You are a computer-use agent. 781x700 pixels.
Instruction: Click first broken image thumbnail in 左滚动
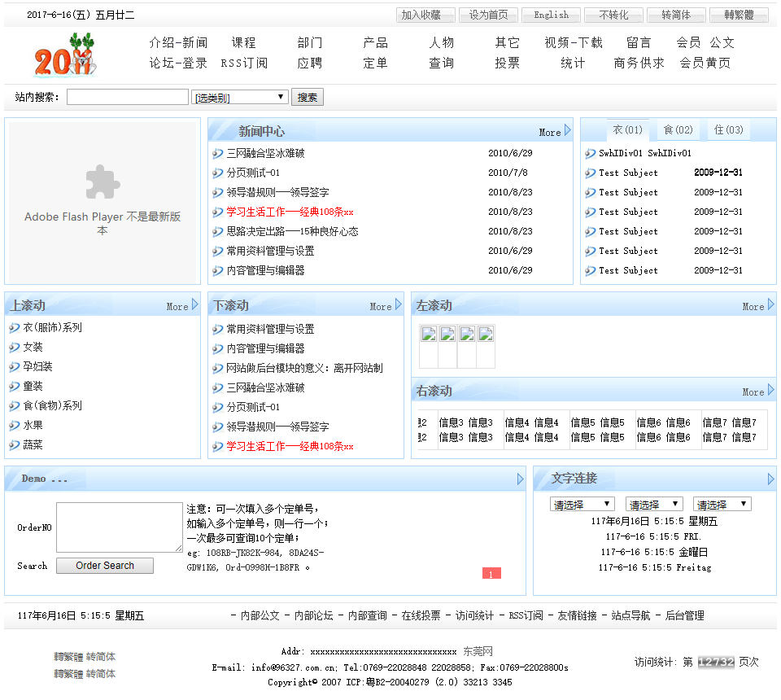428,335
